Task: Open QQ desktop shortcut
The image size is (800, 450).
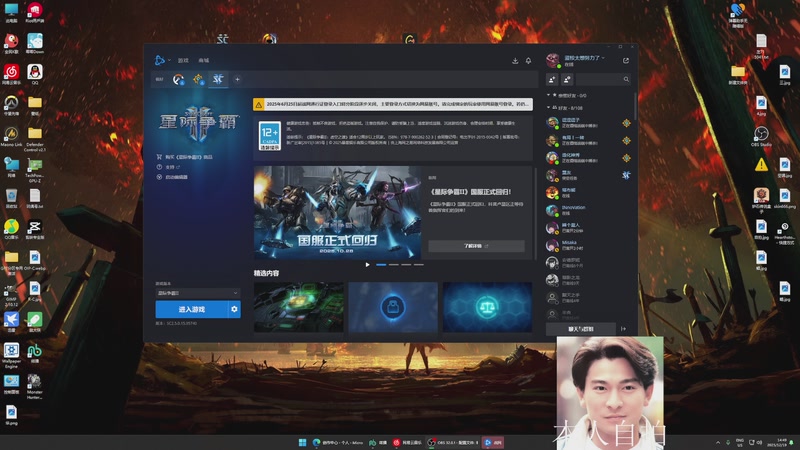Action: 35,74
